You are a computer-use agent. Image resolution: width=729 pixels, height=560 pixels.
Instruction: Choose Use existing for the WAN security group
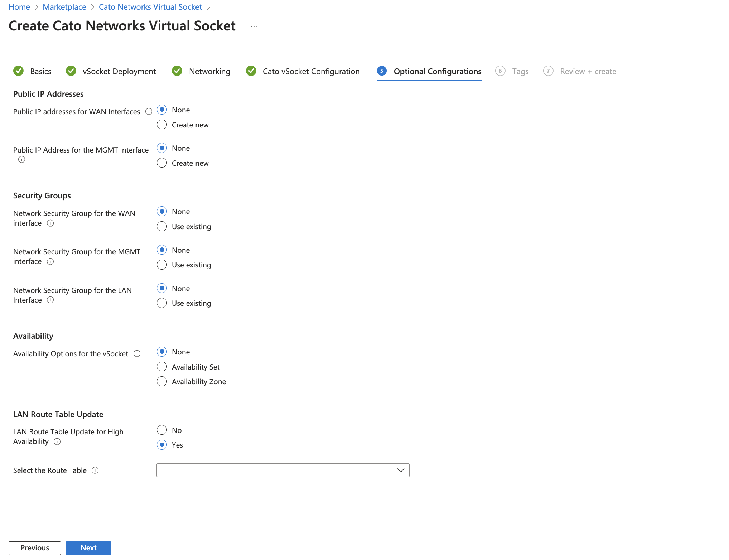tap(162, 226)
